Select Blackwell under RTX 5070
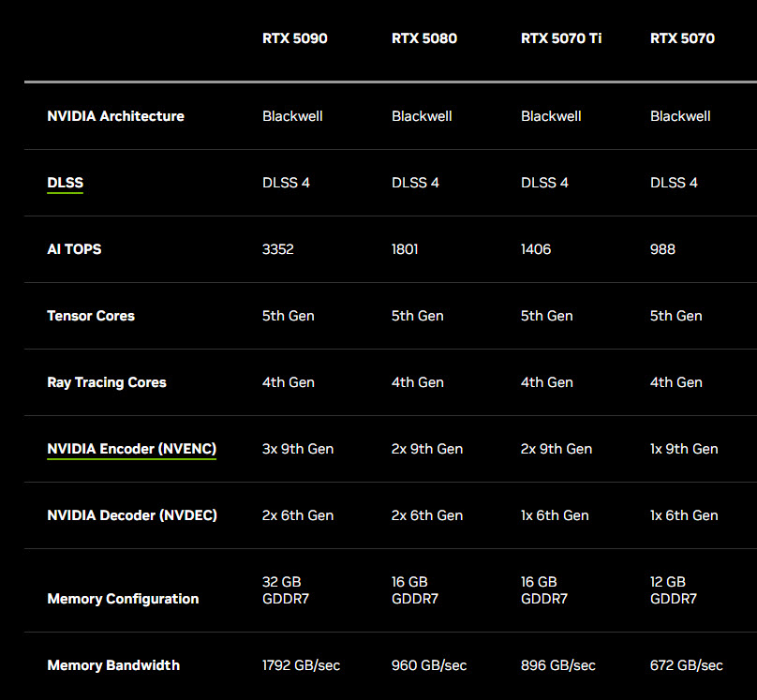Viewport: 757px width, 700px height. click(680, 116)
